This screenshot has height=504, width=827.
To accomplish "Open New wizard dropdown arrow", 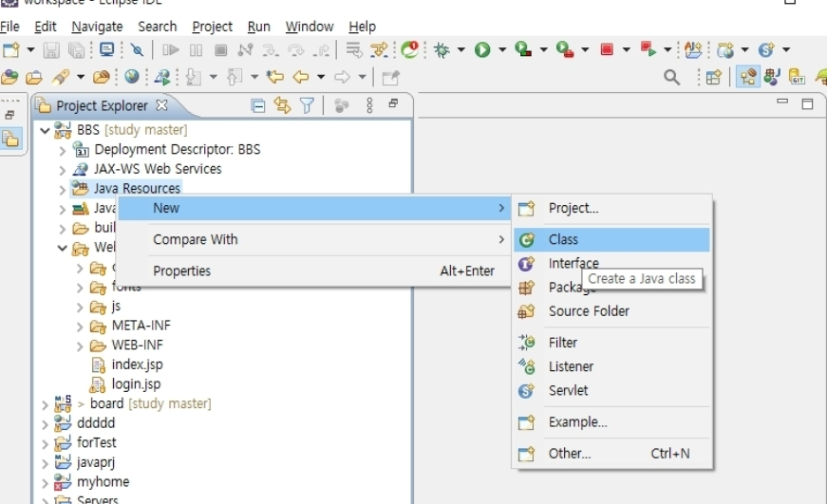I will (30, 50).
